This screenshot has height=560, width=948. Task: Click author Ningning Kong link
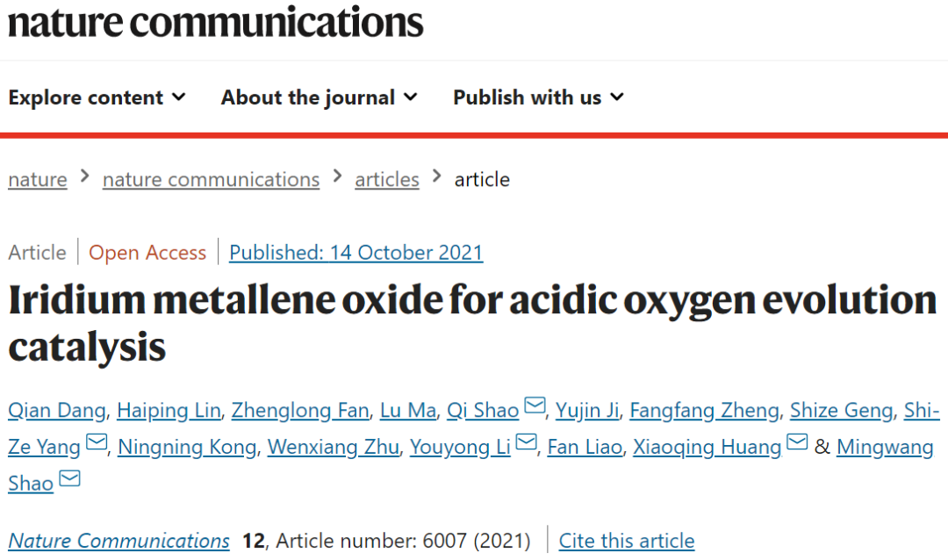pos(187,448)
